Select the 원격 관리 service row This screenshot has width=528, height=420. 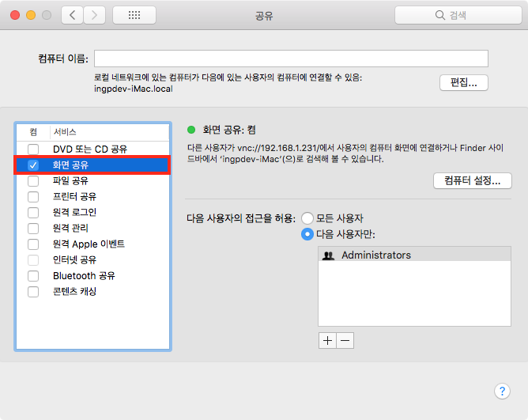[92, 229]
